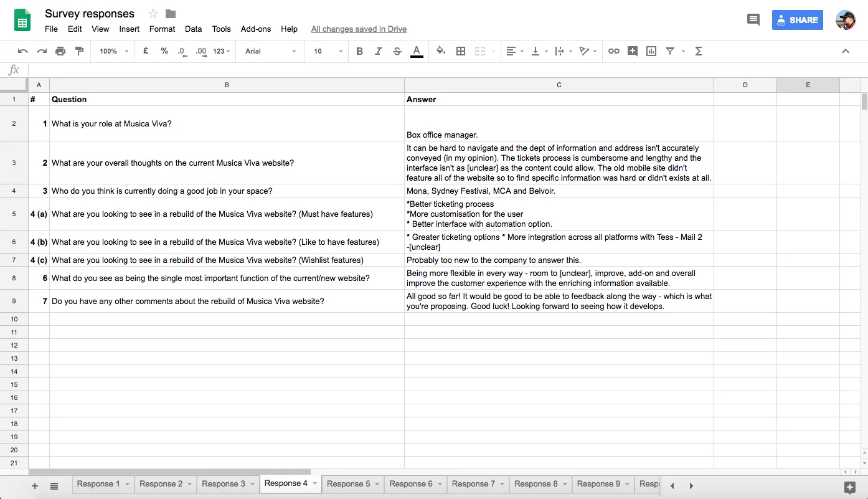The height and width of the screenshot is (499, 868).
Task: Activate the paint format tool
Action: tap(79, 51)
